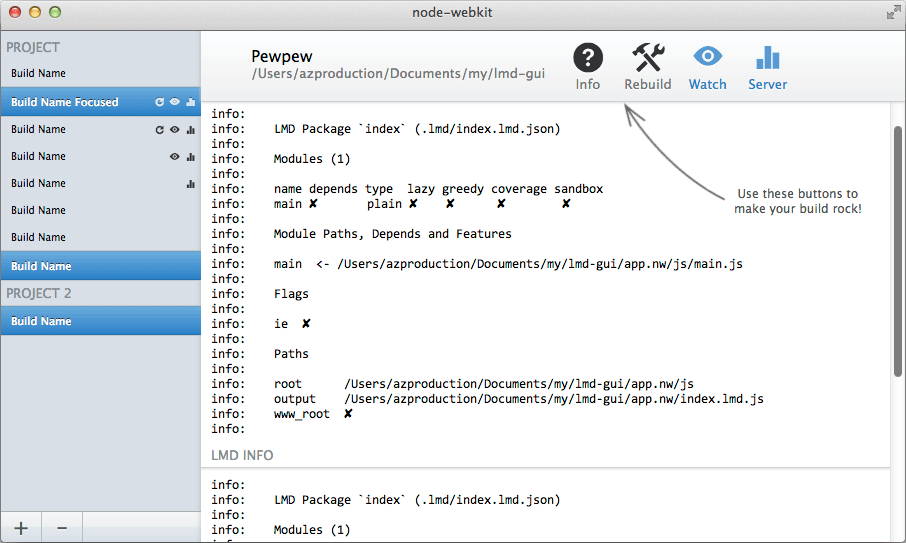Screen dimensions: 906x543
Task: Remove the build with the minus button
Action: pos(61,528)
